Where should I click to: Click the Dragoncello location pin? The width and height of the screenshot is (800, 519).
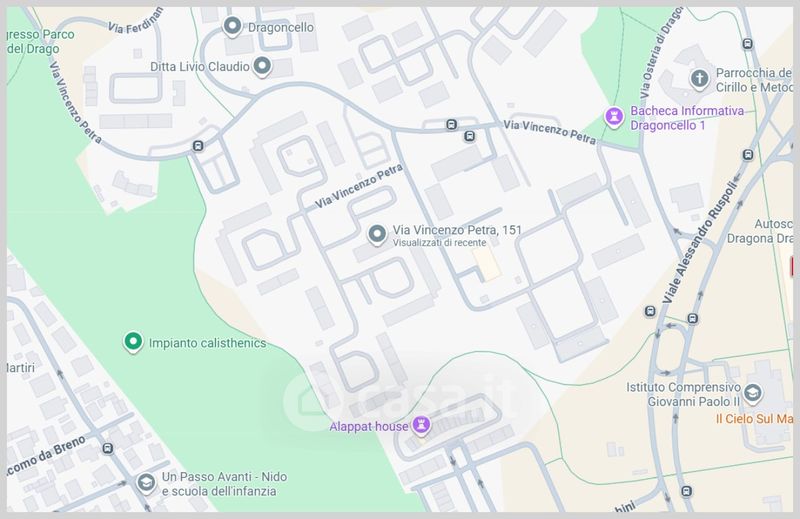pyautogui.click(x=232, y=26)
